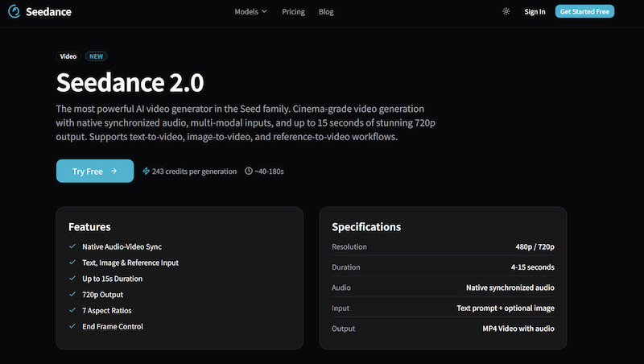Click the '~40-180s' time estimate text
The image size is (644, 364).
click(x=269, y=172)
